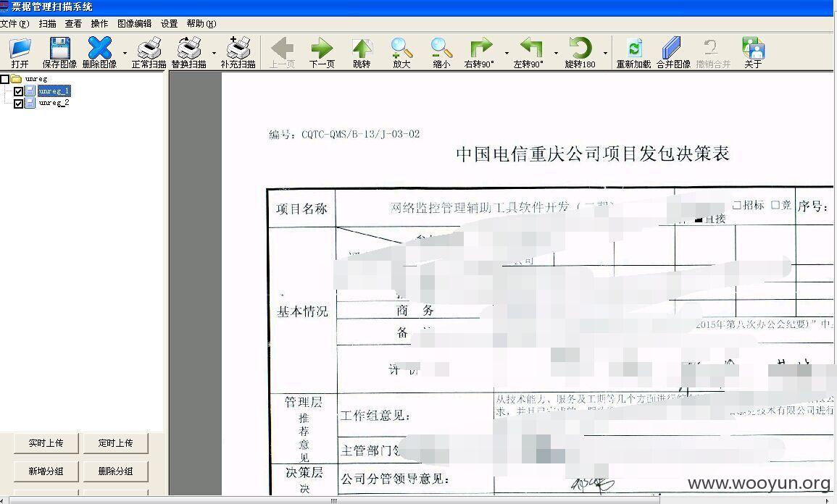
Task: Click the horizontal scrollbar at bottom
Action: 334,500
